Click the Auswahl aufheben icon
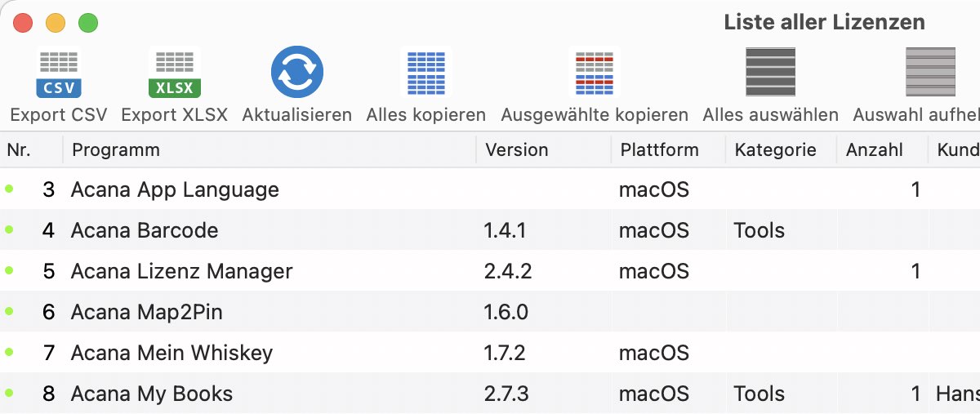This screenshot has height=414, width=980. tap(930, 72)
